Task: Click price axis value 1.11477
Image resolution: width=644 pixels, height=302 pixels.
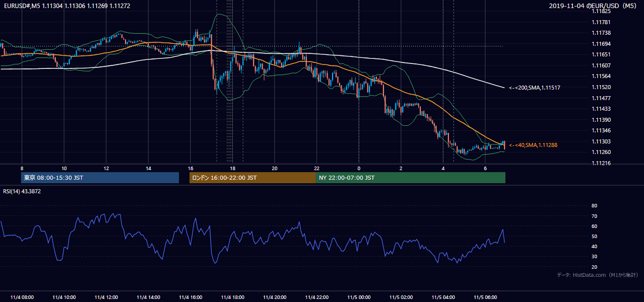Action: pos(602,98)
